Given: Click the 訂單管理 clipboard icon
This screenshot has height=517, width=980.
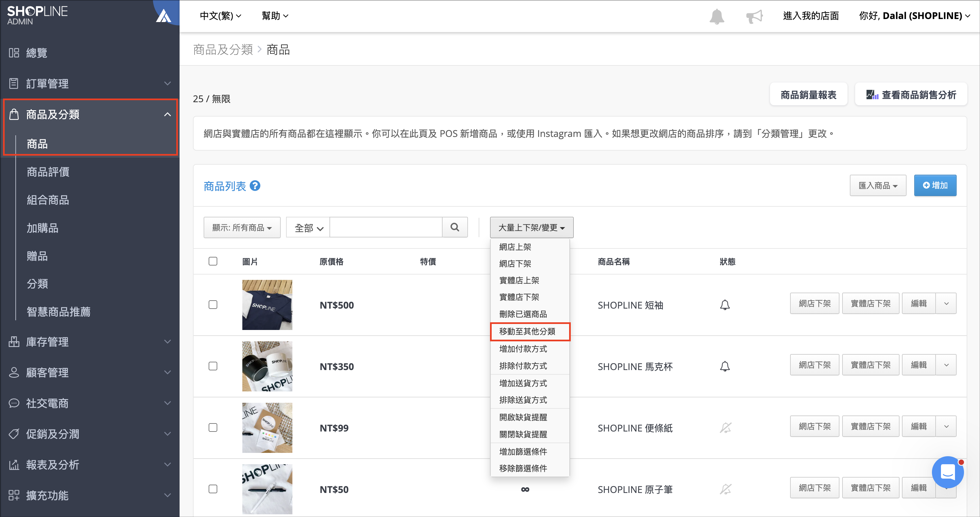Looking at the screenshot, I should (14, 83).
